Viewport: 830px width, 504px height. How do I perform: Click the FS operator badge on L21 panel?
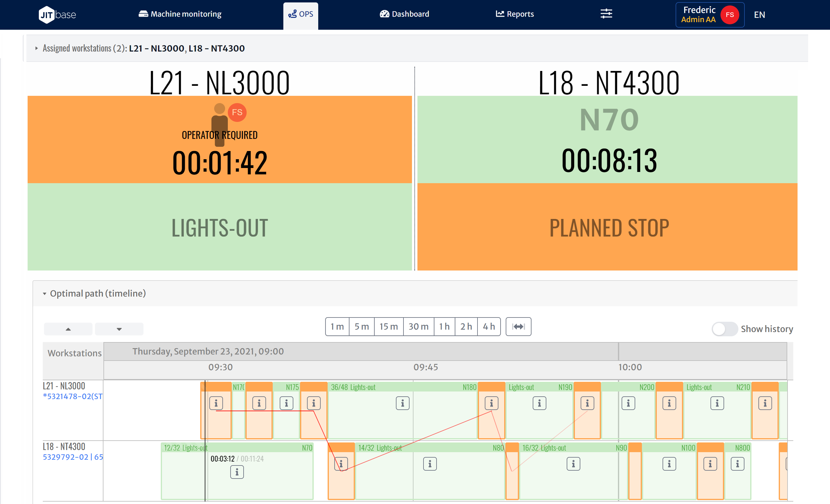point(237,112)
